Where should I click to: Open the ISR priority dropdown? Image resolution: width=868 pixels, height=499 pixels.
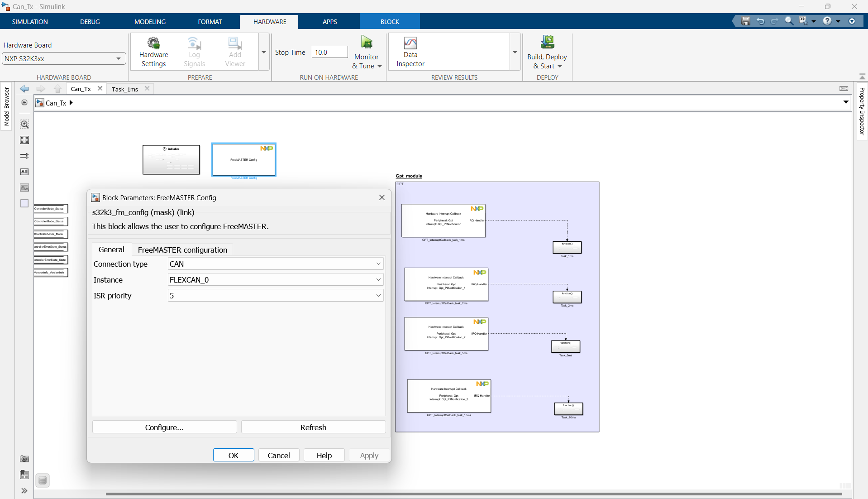[378, 295]
